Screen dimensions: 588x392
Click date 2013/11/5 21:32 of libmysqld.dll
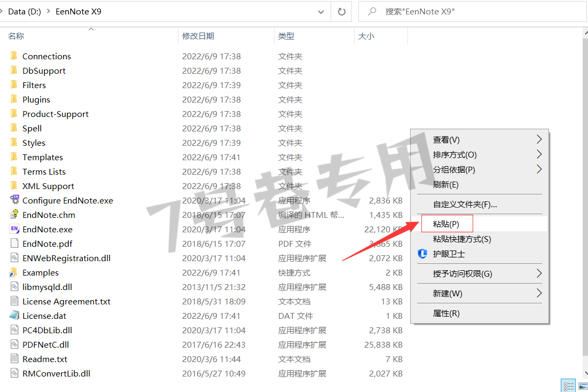click(214, 287)
